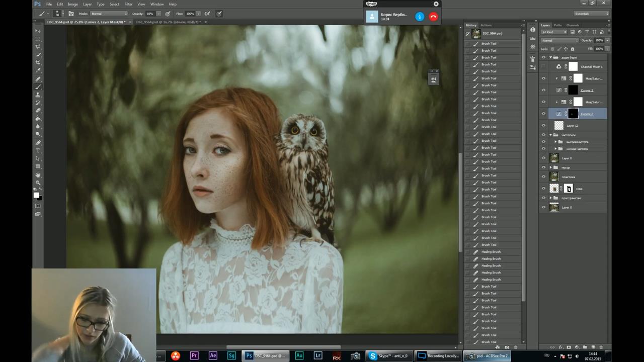The width and height of the screenshot is (644, 362).
Task: Select the Polygonal Lasso tool
Action: click(x=38, y=47)
